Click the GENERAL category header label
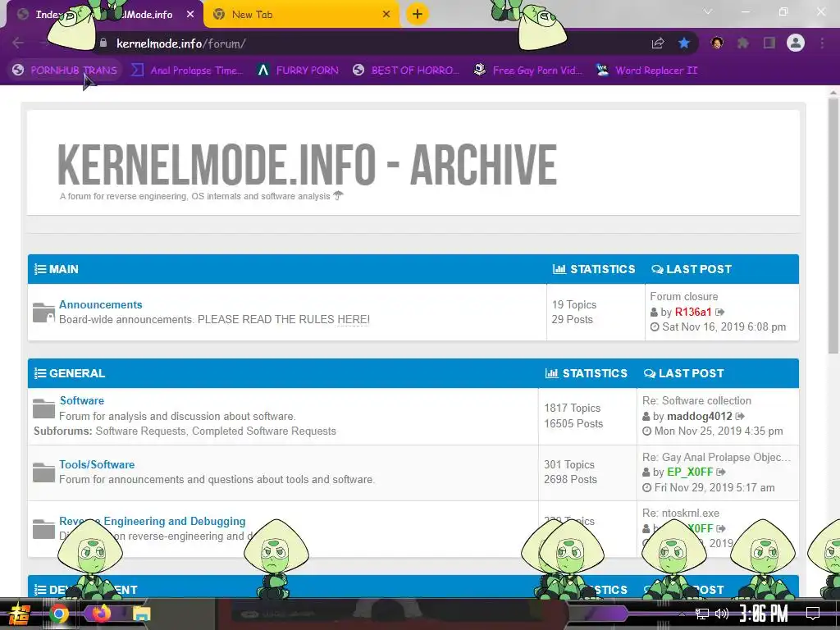 (77, 373)
